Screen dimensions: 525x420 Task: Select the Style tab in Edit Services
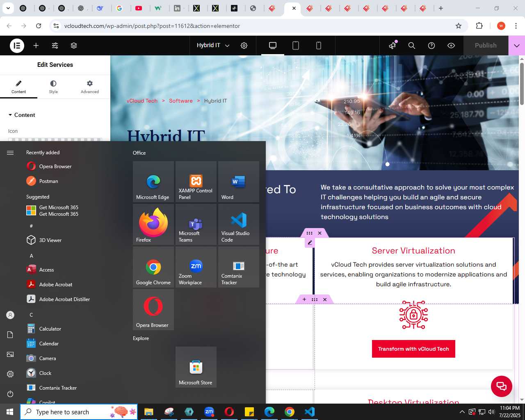tap(53, 87)
